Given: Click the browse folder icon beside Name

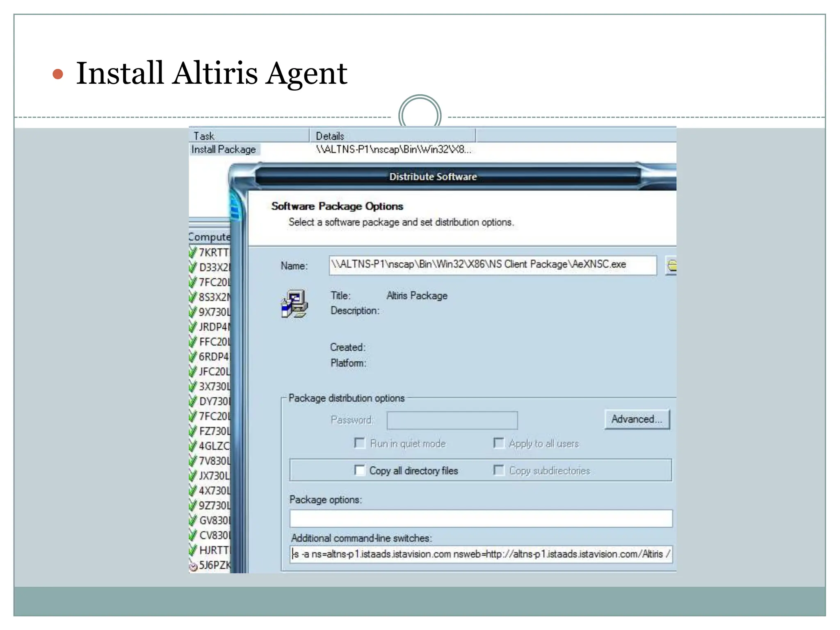Looking at the screenshot, I should [671, 266].
